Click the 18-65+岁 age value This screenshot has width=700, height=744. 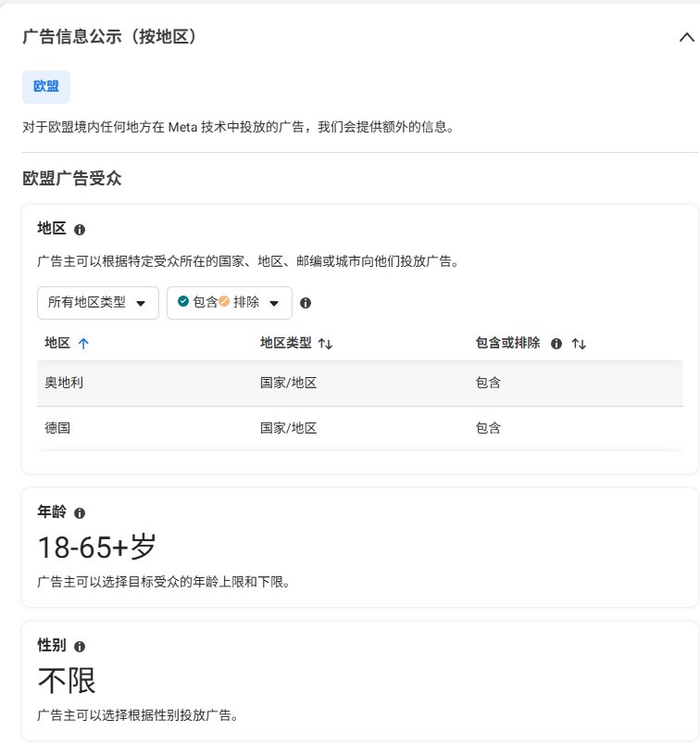(x=96, y=547)
